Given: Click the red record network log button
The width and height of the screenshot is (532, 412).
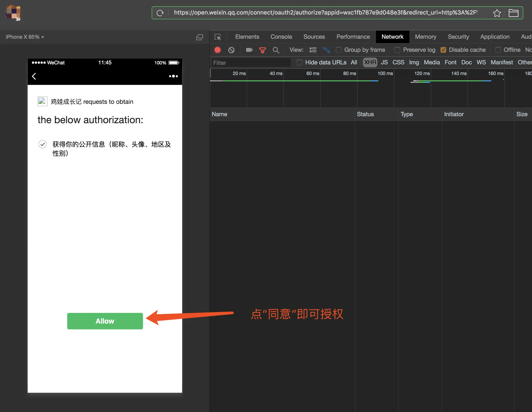Looking at the screenshot, I should [218, 50].
